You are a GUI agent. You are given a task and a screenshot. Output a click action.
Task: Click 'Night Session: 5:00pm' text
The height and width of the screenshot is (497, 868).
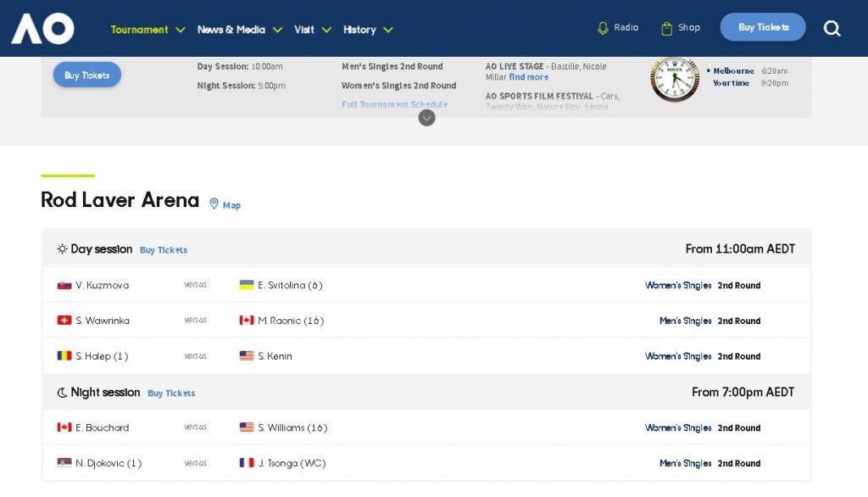242,86
